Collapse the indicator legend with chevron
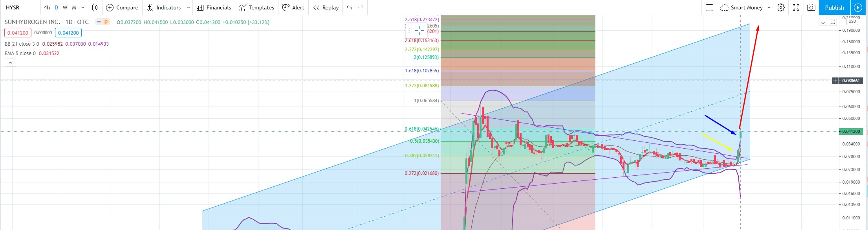 click(10, 63)
